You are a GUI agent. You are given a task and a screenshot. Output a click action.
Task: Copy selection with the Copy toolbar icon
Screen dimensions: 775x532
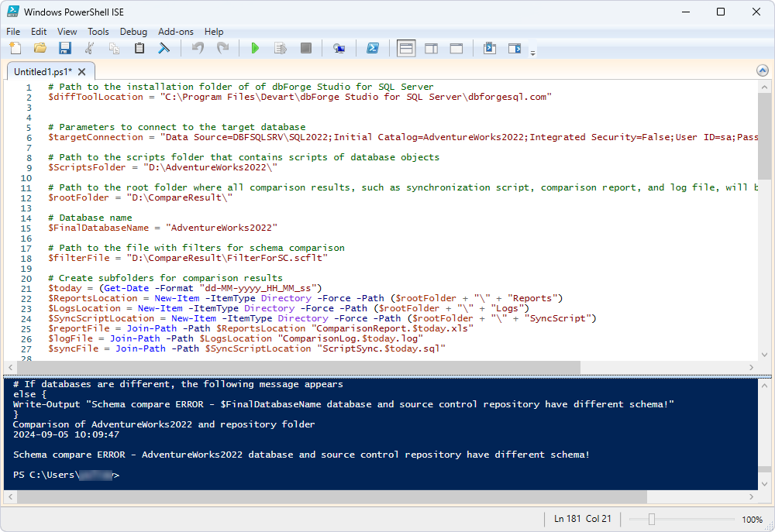[114, 49]
